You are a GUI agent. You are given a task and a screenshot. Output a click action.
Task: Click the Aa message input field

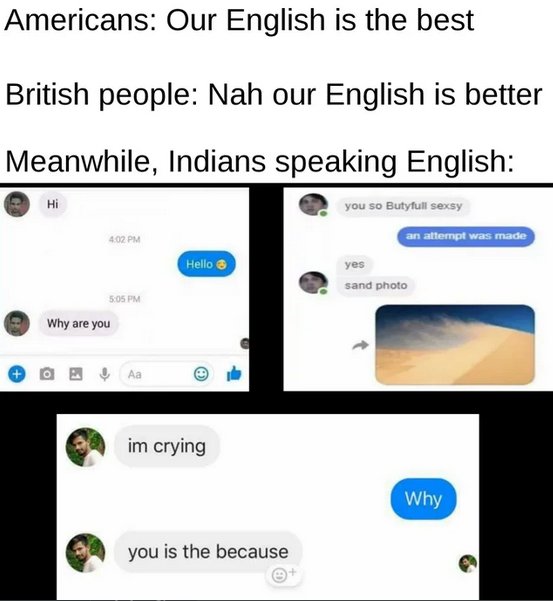(x=166, y=374)
